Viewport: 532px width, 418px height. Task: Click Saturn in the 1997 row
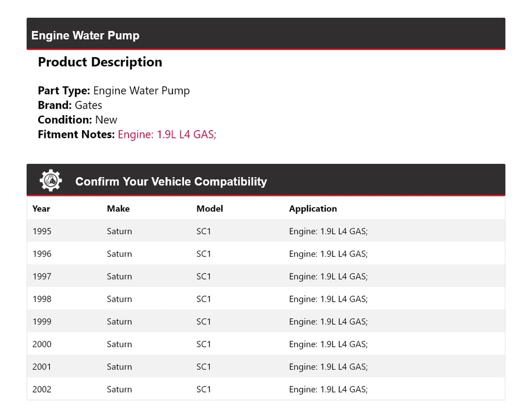119,277
